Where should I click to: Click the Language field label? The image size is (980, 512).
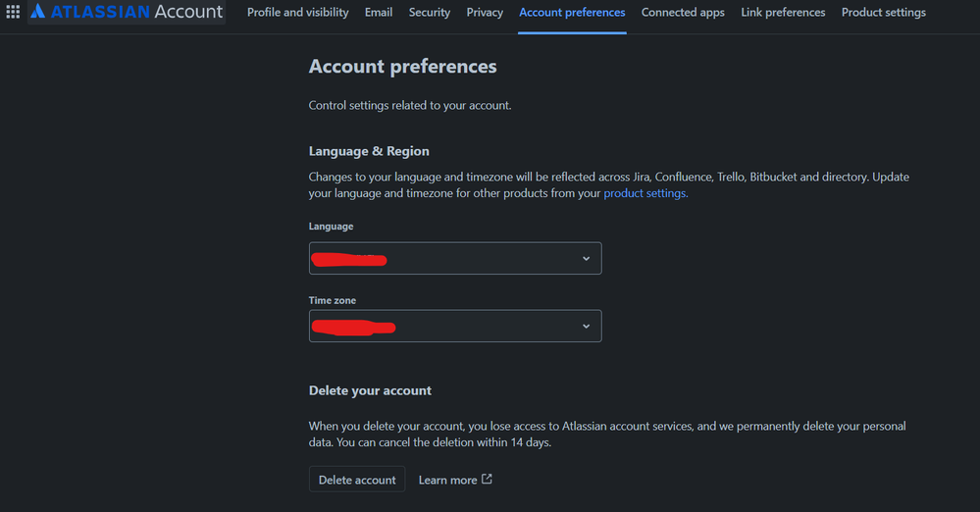point(331,227)
